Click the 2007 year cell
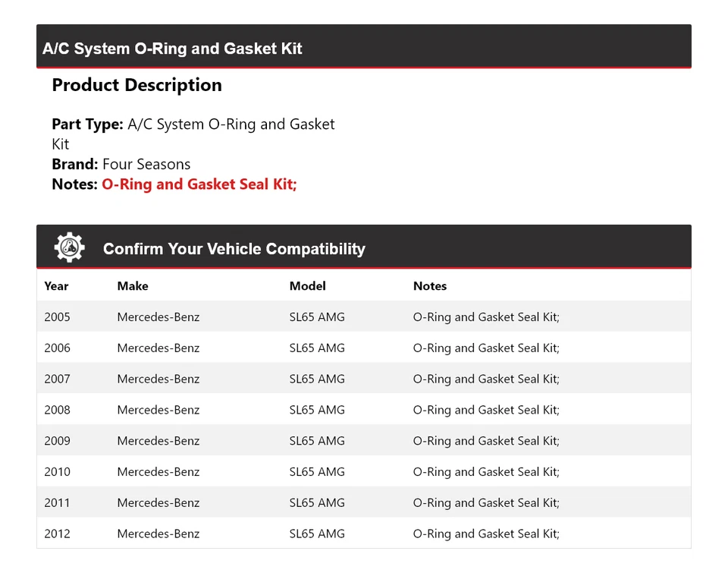The width and height of the screenshot is (728, 573). (57, 379)
